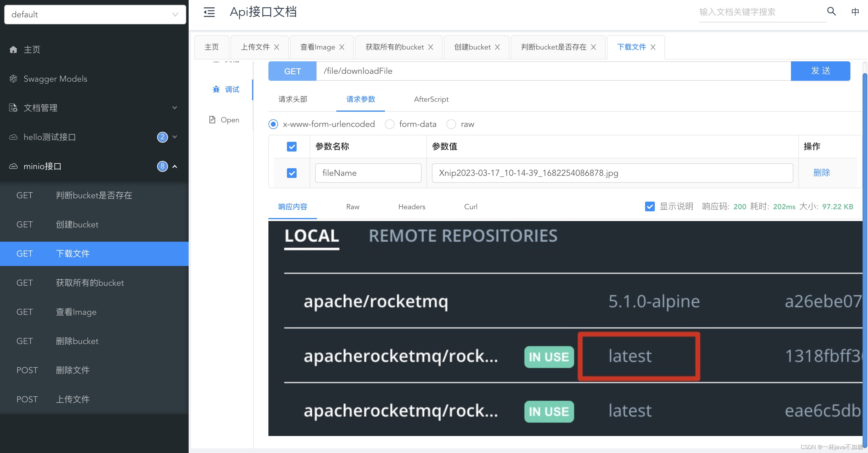Show the Raw response tab

[x=353, y=207]
